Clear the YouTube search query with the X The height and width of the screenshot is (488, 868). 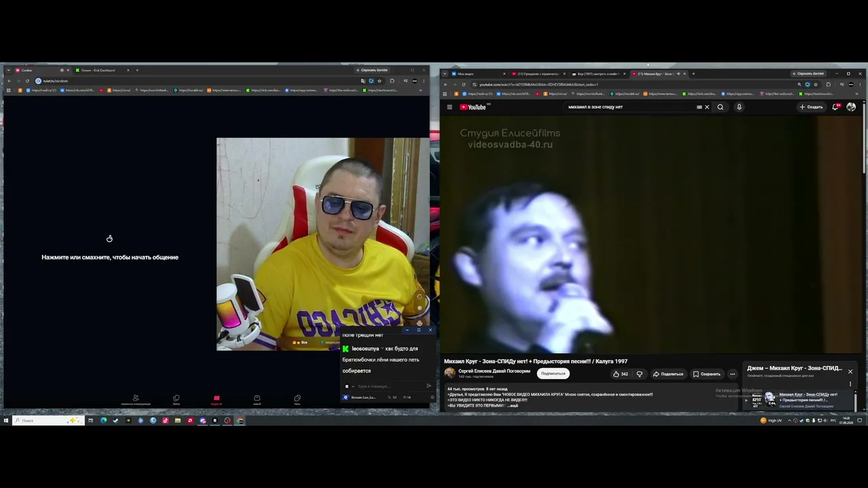pos(707,107)
